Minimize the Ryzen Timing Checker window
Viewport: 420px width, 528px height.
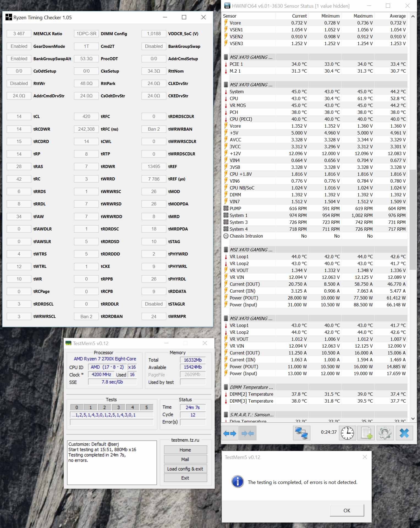pos(165,17)
